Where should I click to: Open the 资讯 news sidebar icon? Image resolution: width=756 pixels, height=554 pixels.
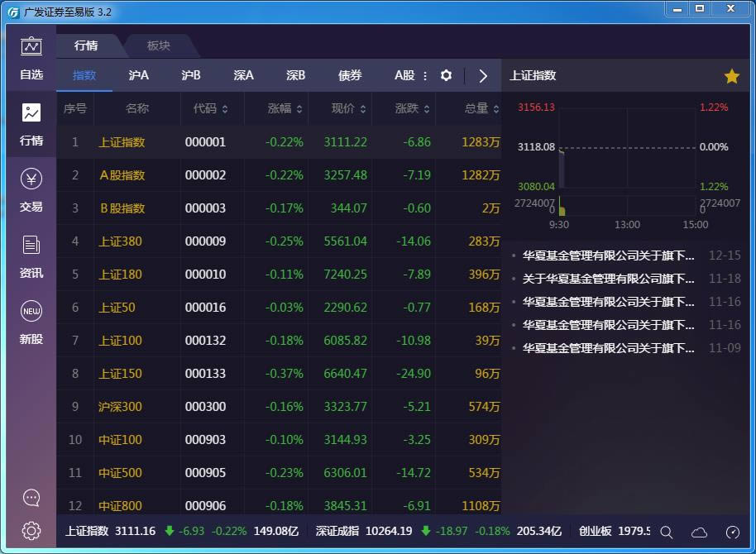click(31, 256)
